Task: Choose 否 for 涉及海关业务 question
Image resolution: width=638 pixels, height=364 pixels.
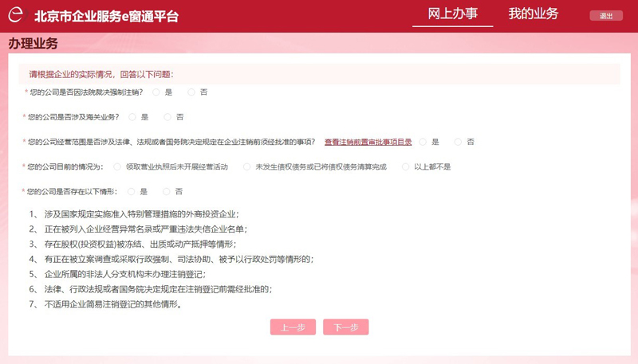Action: pyautogui.click(x=167, y=117)
